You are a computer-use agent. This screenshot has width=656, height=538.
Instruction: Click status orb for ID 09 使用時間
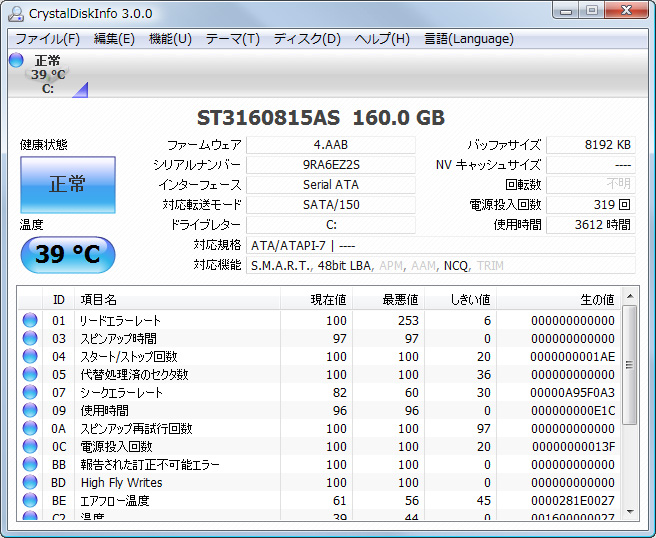30,410
